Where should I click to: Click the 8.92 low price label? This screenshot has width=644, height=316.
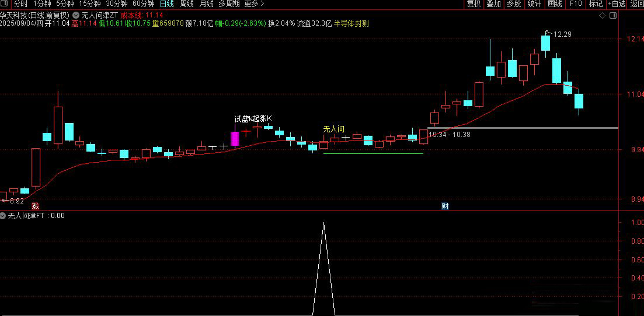17,201
